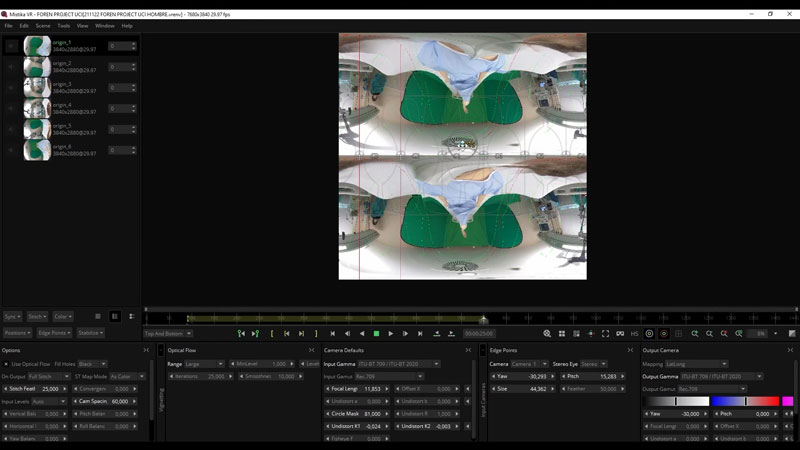Click the VR headset preview icon
This screenshot has width=800, height=450.
click(x=620, y=333)
